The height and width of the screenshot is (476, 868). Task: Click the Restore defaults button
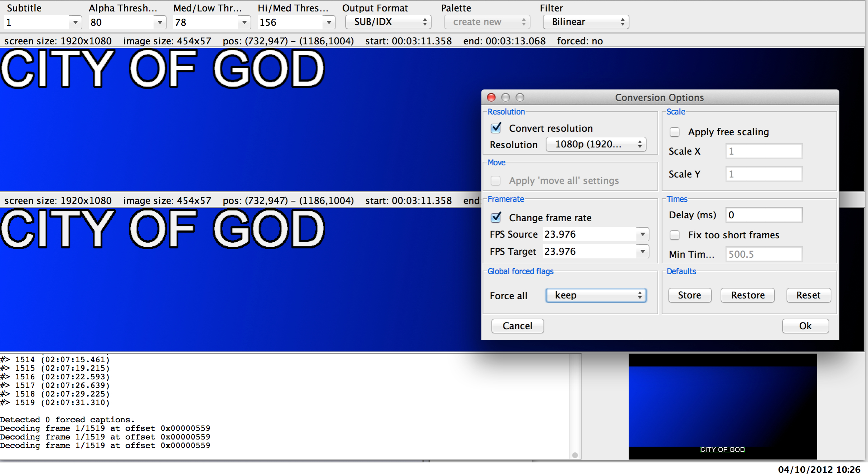click(x=748, y=295)
